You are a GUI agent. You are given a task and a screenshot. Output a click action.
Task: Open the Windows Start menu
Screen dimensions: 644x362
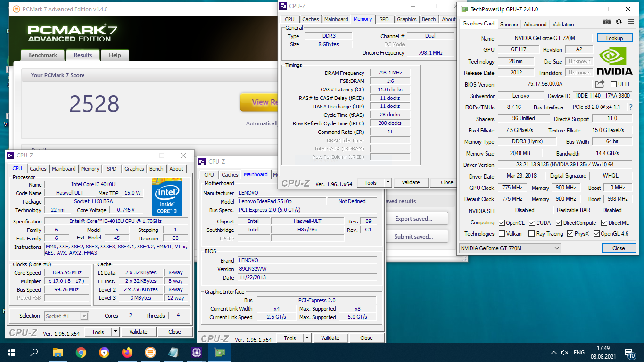click(11, 352)
